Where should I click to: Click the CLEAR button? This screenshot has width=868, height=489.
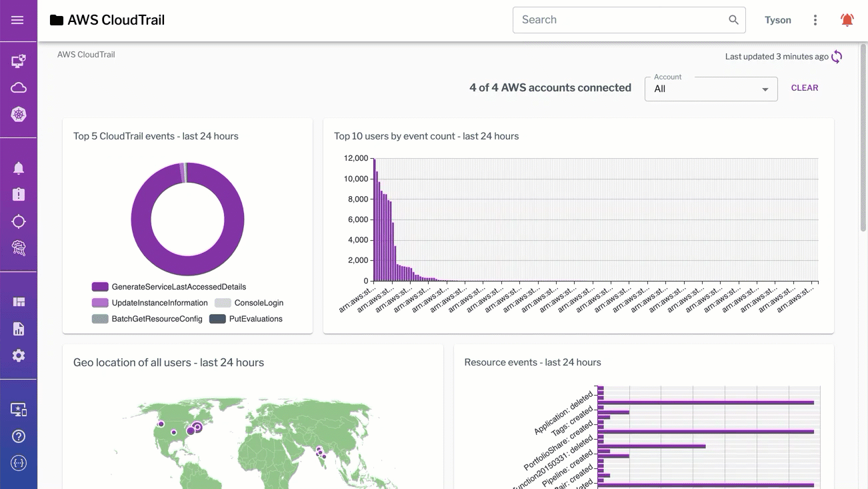pos(804,88)
